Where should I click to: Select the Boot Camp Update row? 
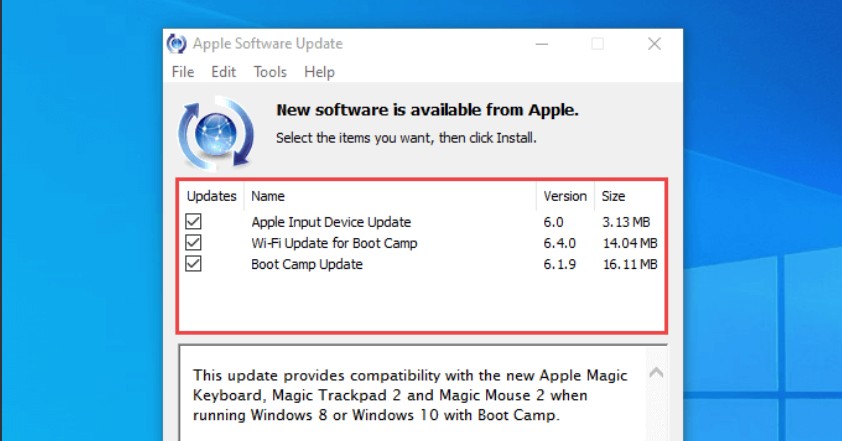(307, 265)
